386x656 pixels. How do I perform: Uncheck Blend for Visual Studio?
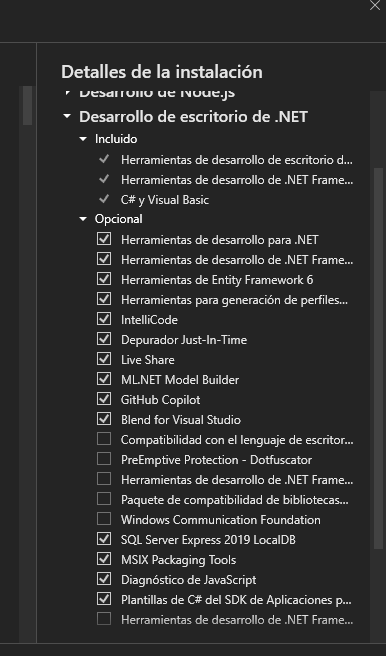tap(104, 419)
